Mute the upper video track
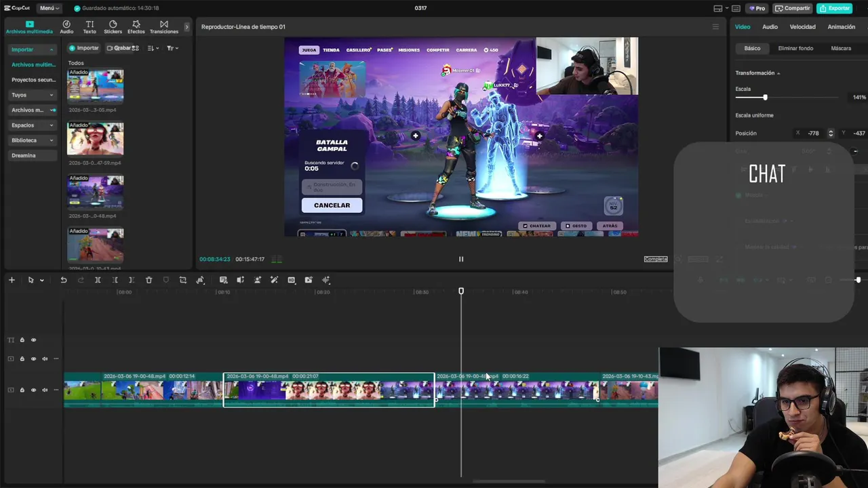 pyautogui.click(x=45, y=359)
